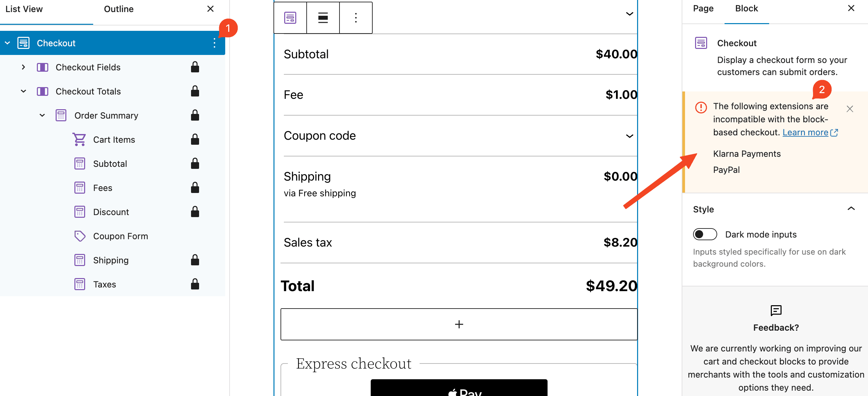
Task: Unlock the Taxes block
Action: (195, 284)
